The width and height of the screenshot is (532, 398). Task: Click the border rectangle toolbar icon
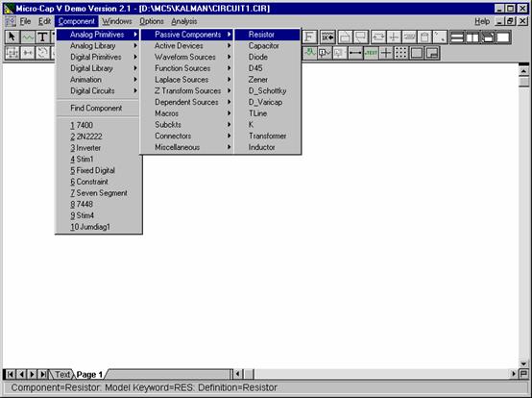click(417, 53)
